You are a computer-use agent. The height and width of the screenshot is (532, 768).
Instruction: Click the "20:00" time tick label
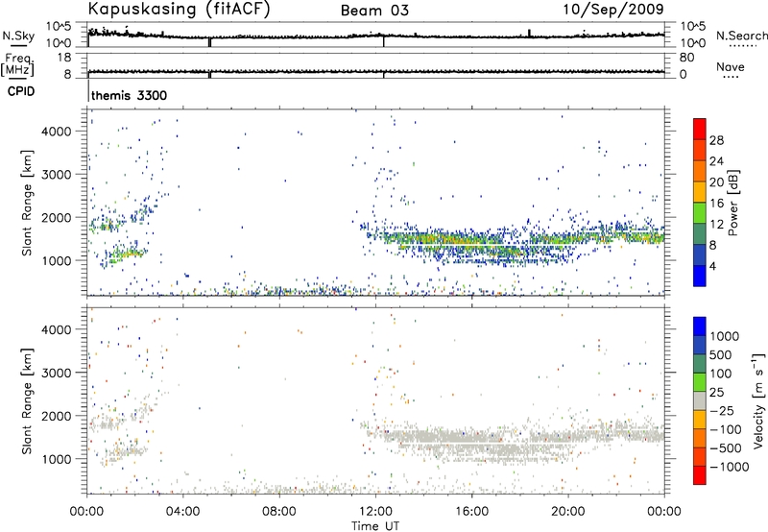click(x=567, y=512)
